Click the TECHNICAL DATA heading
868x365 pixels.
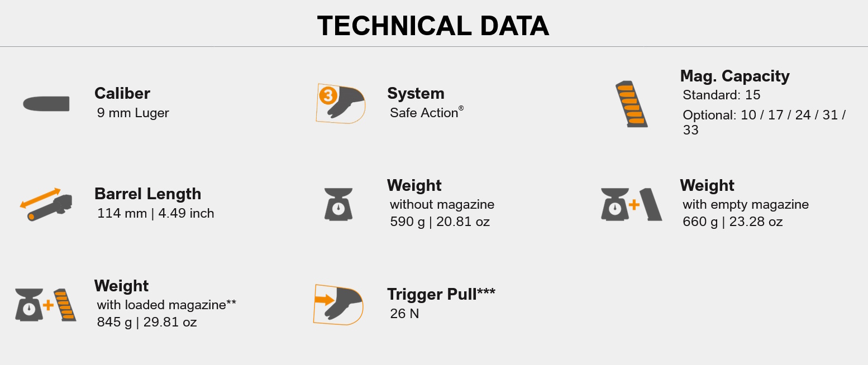(x=433, y=26)
